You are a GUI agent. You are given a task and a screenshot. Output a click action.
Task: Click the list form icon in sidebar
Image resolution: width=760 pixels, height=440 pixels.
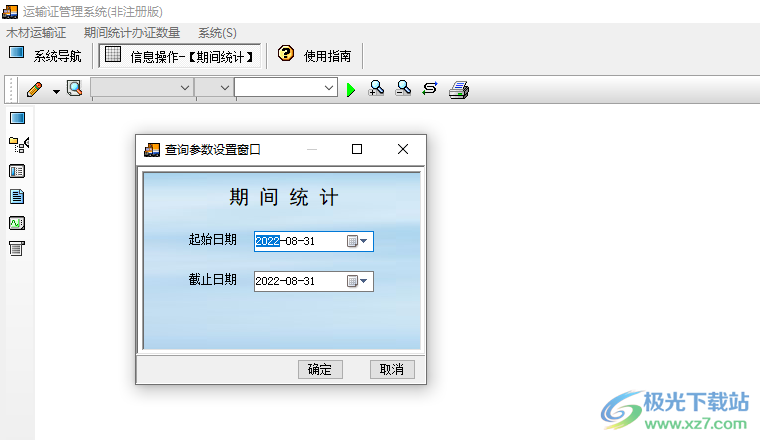[x=17, y=171]
